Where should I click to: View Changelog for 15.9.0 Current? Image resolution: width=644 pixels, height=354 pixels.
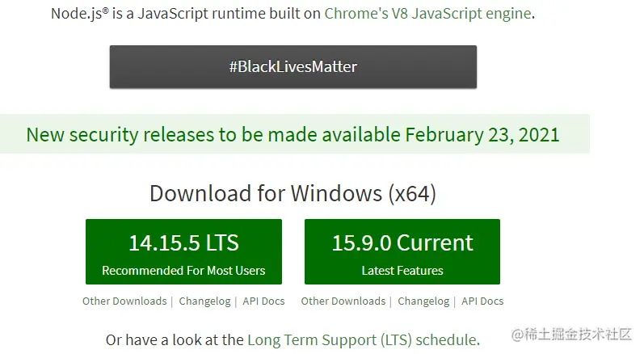click(424, 301)
